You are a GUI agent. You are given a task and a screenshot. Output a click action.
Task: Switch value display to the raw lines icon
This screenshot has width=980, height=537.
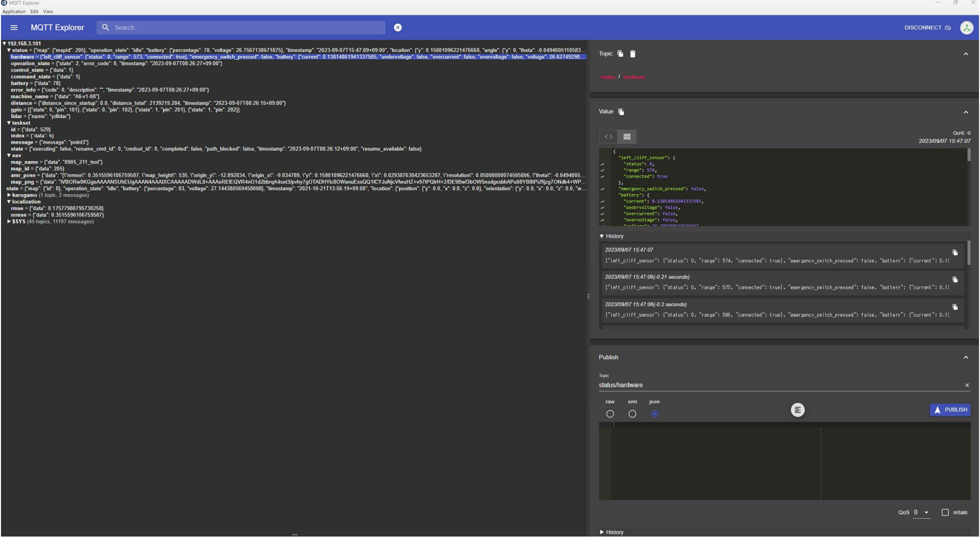(x=627, y=137)
